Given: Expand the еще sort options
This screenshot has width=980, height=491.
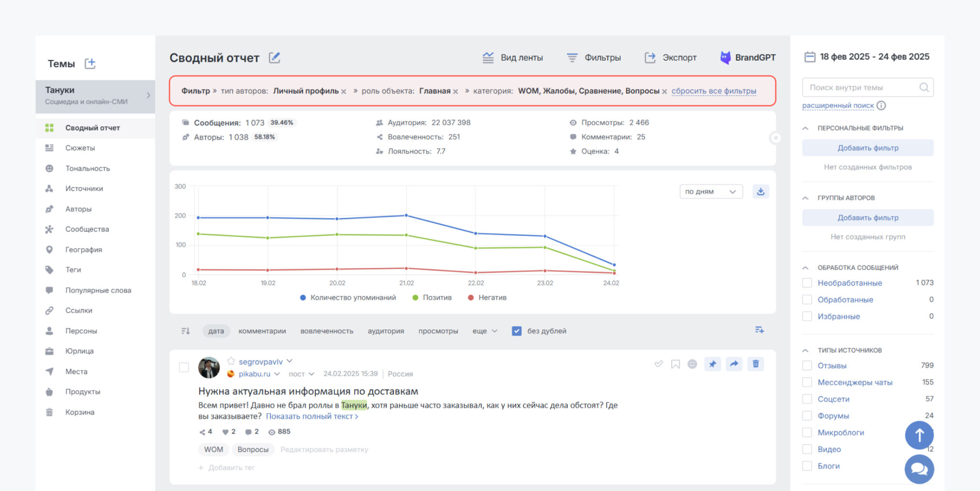Looking at the screenshot, I should coord(485,331).
